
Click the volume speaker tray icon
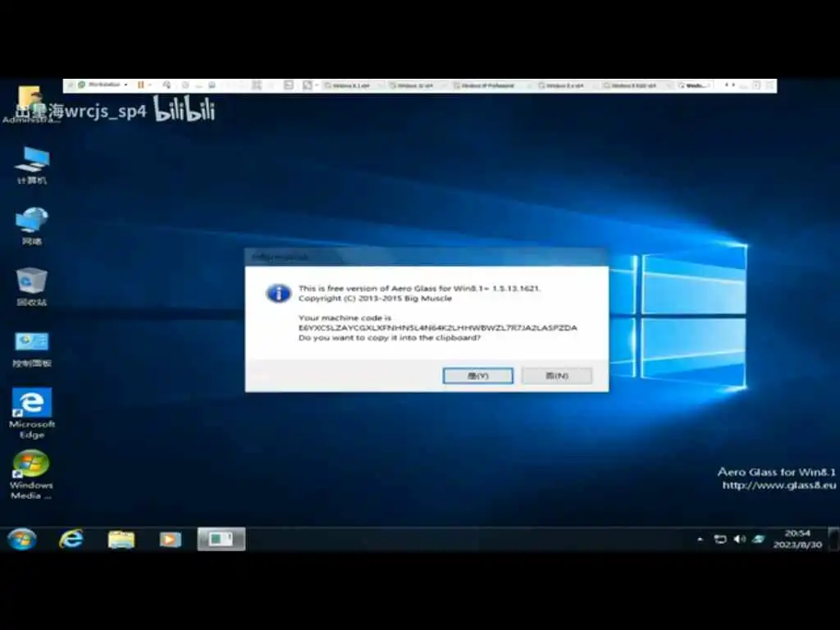coord(739,539)
